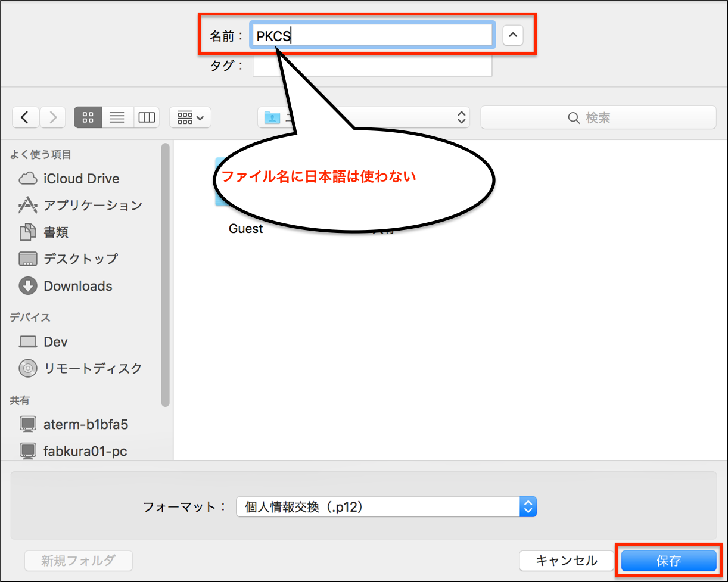
Task: Click the キャンセル button
Action: coord(567,561)
